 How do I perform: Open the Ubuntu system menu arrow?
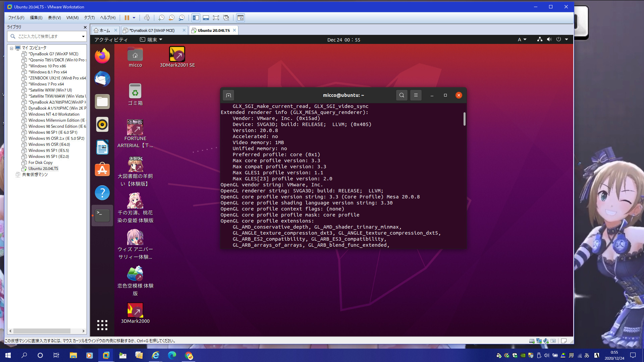tap(567, 40)
